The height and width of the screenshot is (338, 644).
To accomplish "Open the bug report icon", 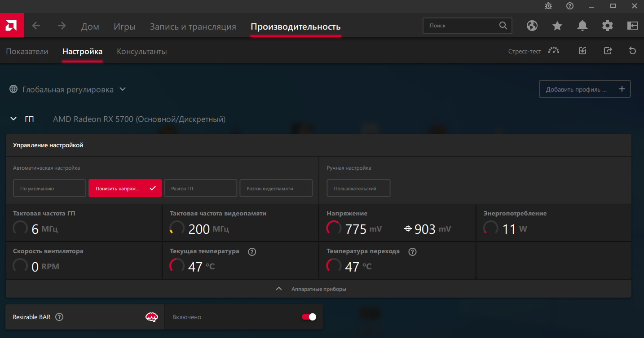I will pyautogui.click(x=548, y=6).
